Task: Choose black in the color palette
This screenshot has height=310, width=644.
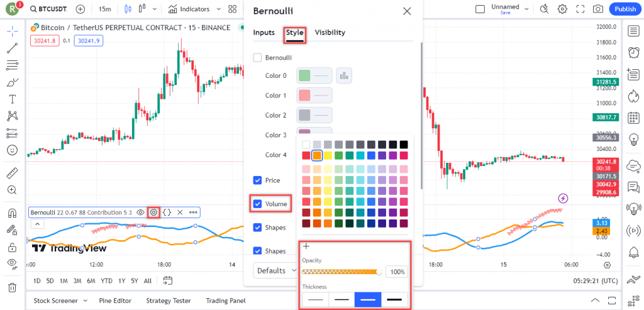Action: pos(404,145)
